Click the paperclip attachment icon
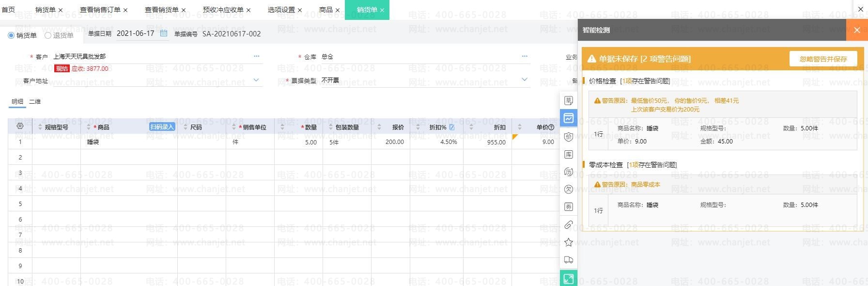The height and width of the screenshot is (286, 868). (569, 225)
